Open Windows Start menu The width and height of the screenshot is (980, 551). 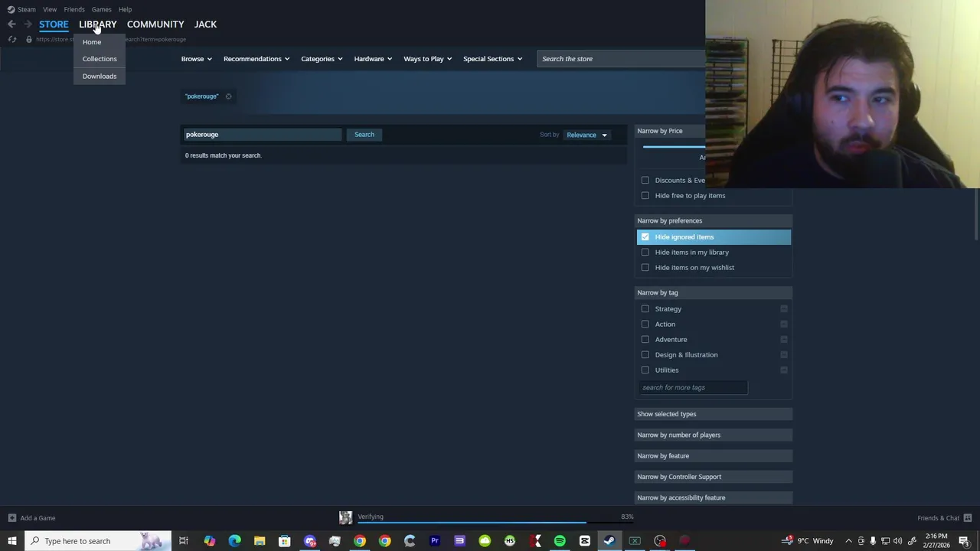[x=11, y=541]
